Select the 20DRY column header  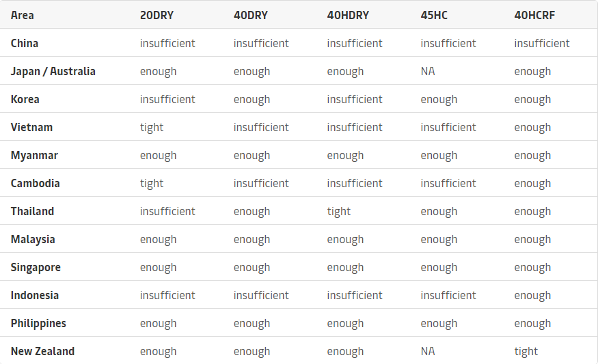coord(157,15)
